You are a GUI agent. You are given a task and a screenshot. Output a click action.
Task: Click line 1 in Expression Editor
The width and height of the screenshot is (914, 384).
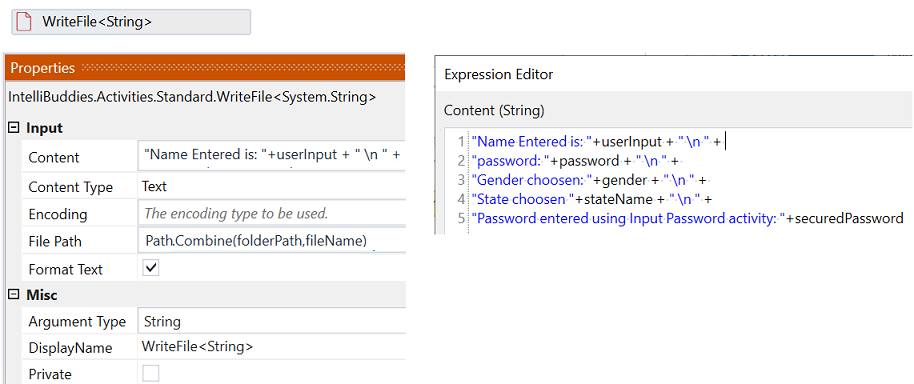click(x=596, y=142)
